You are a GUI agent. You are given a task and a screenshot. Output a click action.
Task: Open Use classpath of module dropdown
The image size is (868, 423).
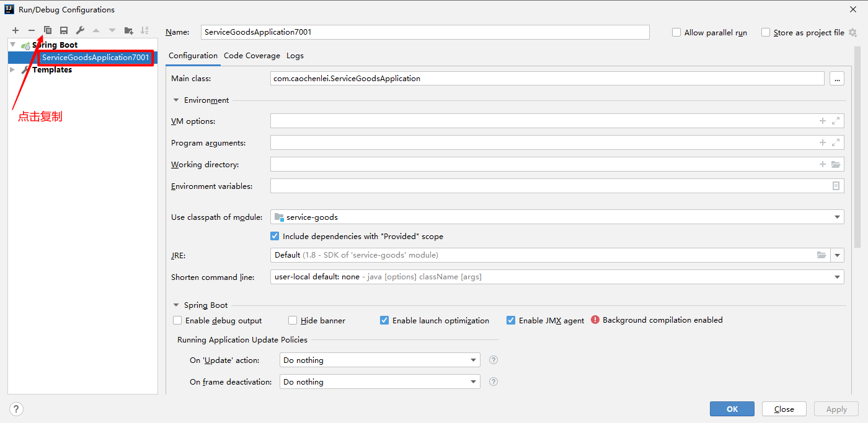coord(838,217)
